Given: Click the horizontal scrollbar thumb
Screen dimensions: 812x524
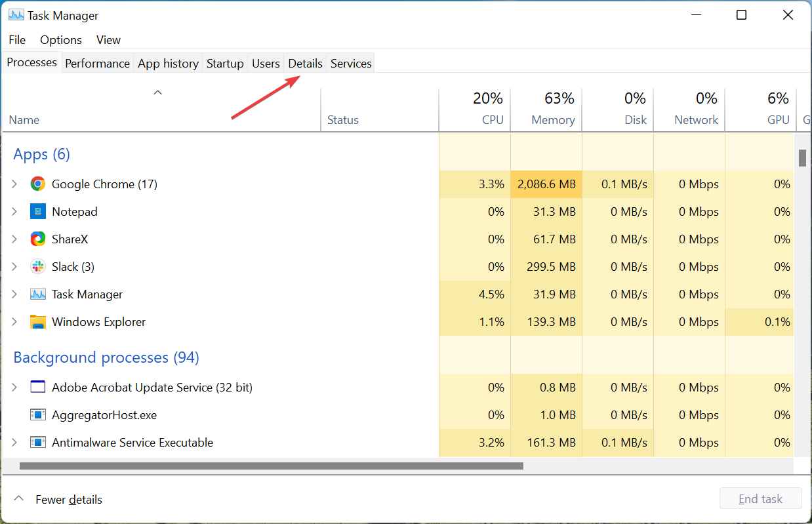Looking at the screenshot, I should (272, 466).
